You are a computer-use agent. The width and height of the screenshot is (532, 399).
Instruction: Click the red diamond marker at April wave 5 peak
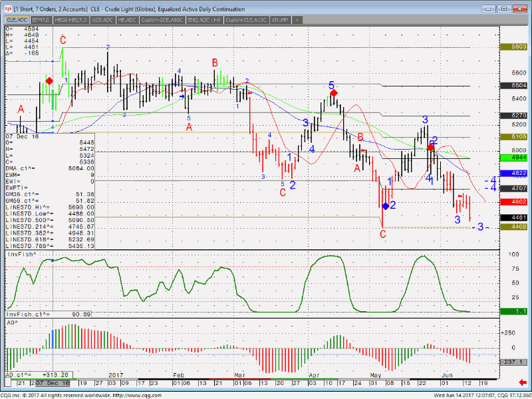(x=334, y=93)
